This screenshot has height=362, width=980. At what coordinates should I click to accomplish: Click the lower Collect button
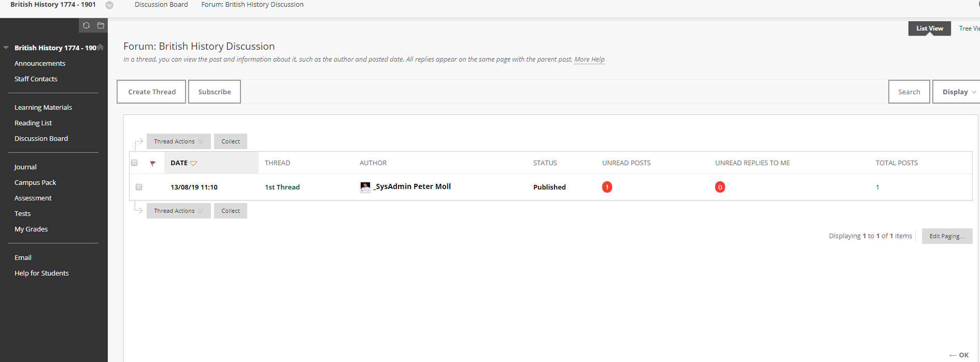coord(231,211)
